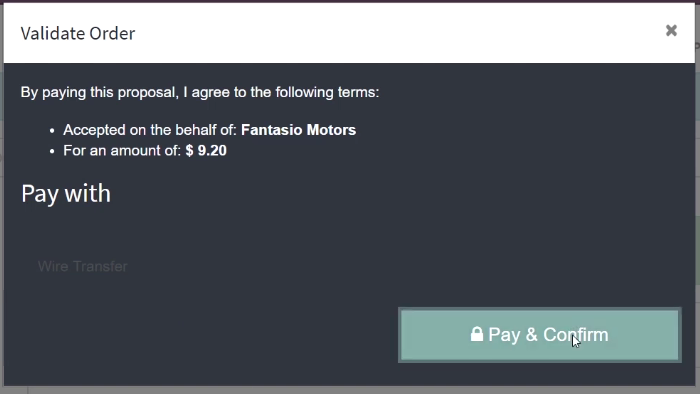Click the Pay & Confirm button
700x394 pixels.
540,335
